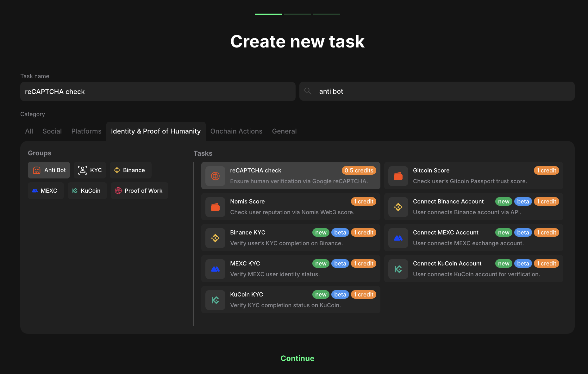Click second step of progress indicator
The image size is (588, 374).
(297, 14)
